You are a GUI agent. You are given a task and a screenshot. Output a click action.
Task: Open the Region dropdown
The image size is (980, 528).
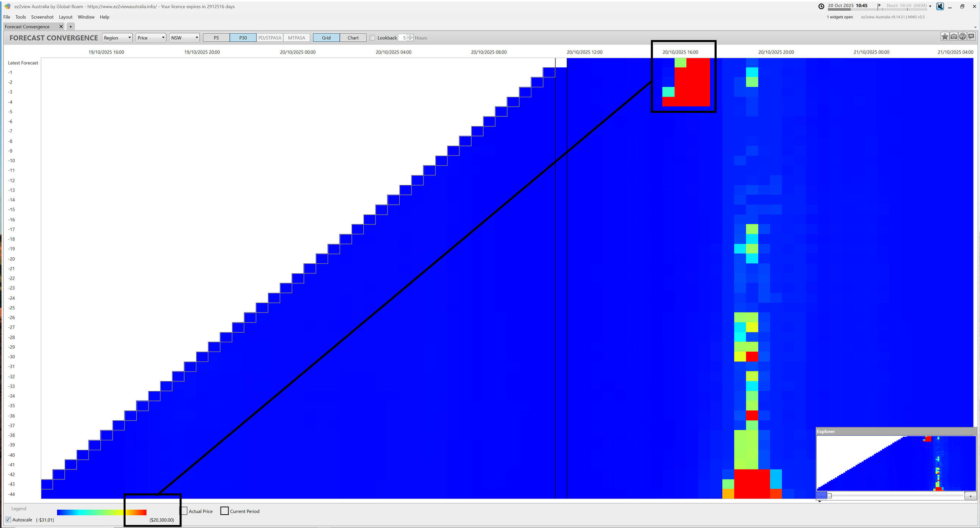(x=117, y=38)
